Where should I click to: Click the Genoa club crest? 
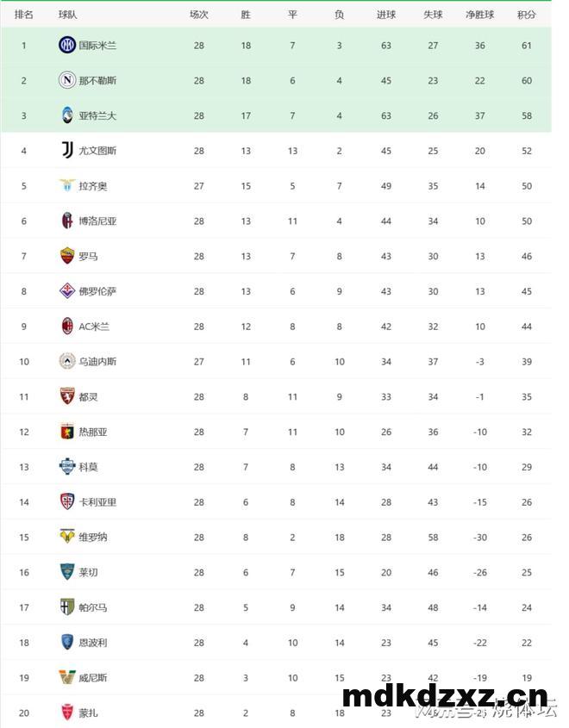tap(67, 432)
